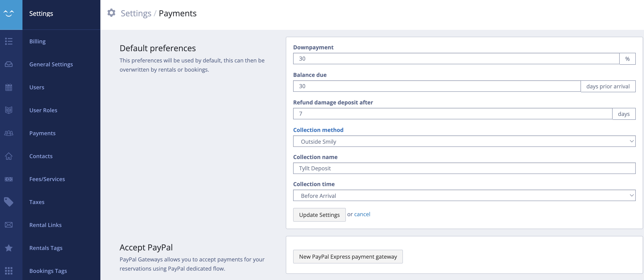Click the cancel link
The height and width of the screenshot is (280, 644).
362,214
